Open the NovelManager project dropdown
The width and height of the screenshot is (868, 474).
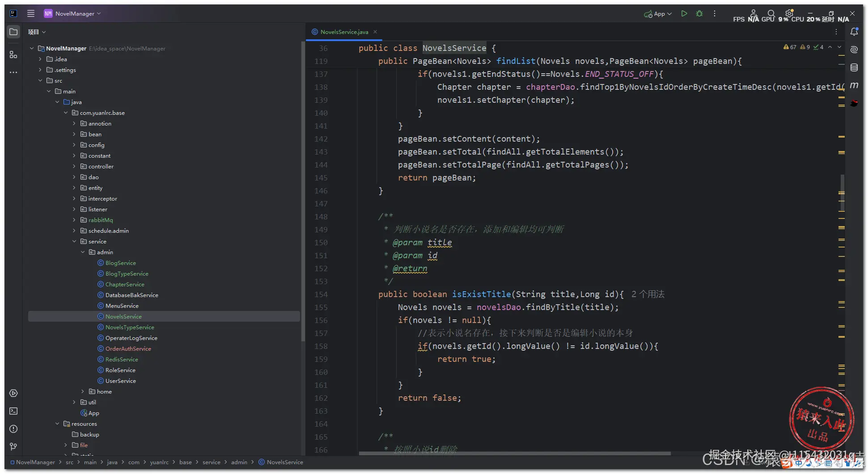point(72,13)
